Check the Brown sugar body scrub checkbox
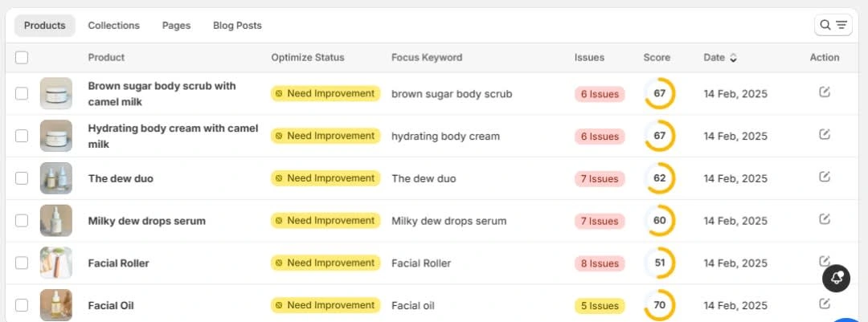The width and height of the screenshot is (868, 322). (x=22, y=93)
